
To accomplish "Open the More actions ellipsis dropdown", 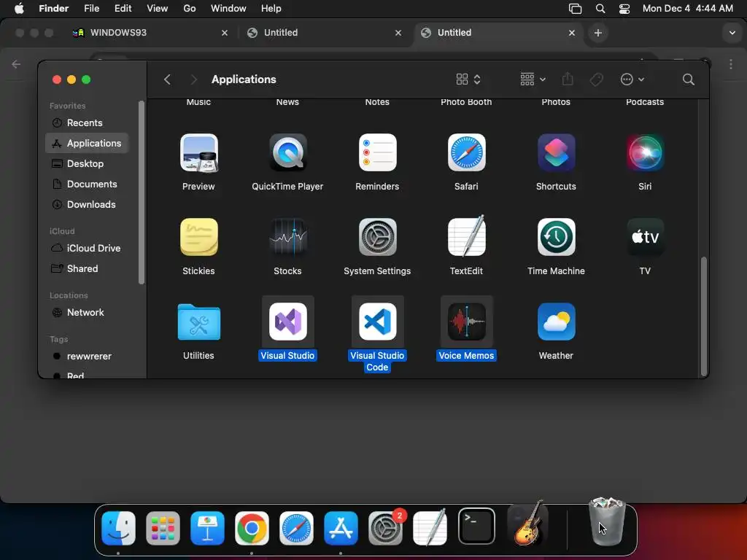I will point(632,79).
